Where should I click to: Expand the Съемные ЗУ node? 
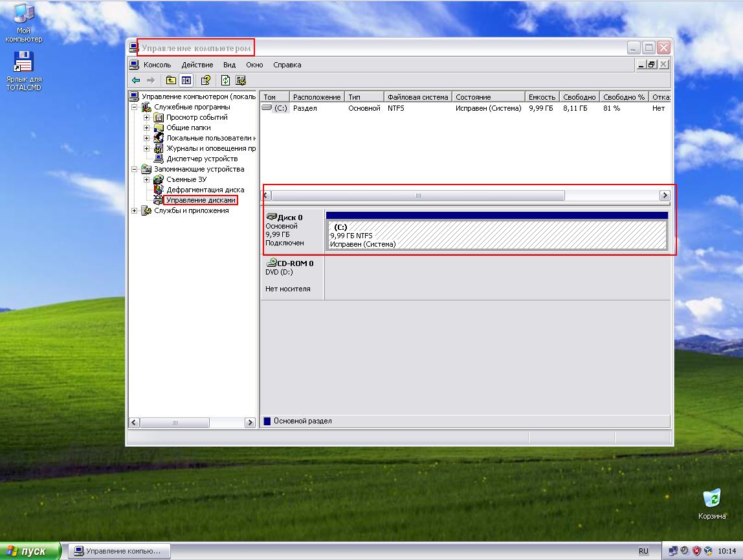146,179
